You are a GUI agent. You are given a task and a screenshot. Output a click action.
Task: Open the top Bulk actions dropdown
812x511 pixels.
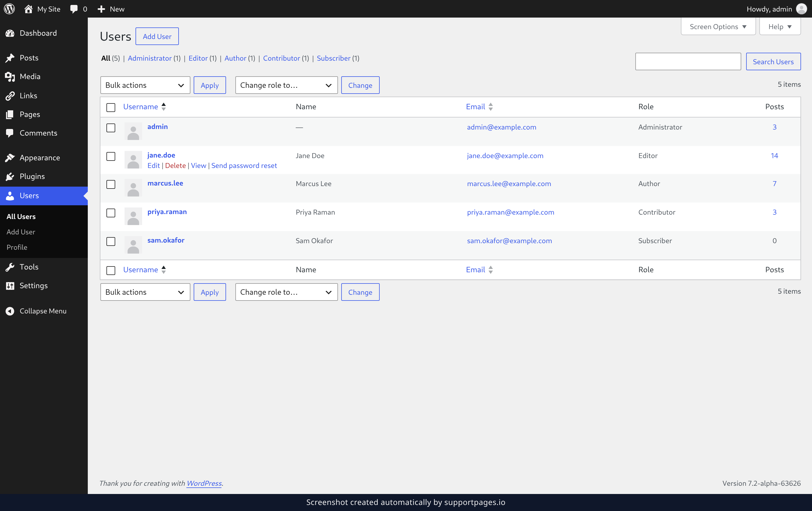145,85
